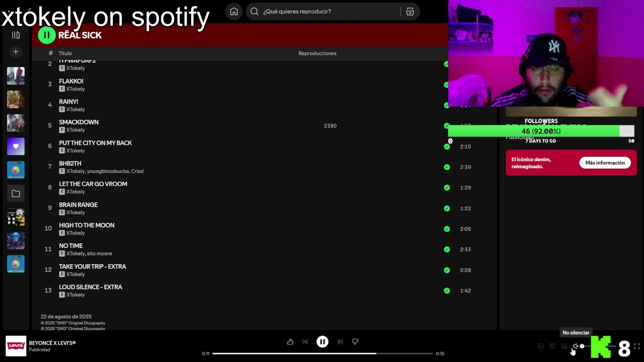
Task: Enter full screen with corner icon
Action: tap(637, 346)
